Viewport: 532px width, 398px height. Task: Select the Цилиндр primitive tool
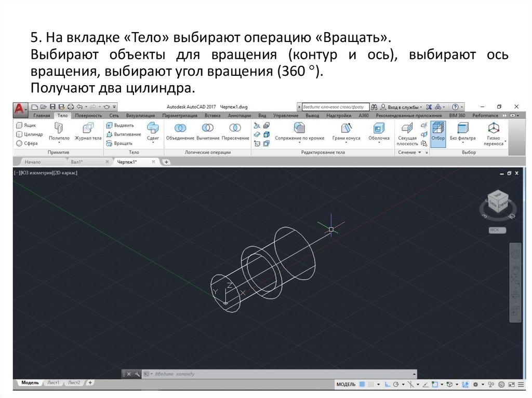(30, 134)
